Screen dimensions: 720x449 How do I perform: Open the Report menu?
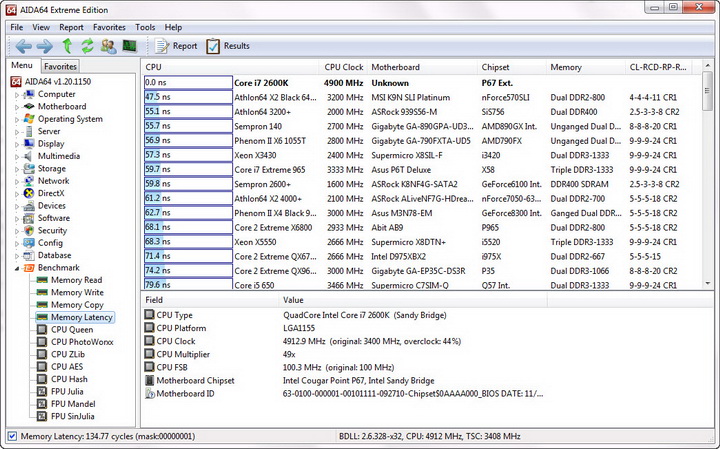pos(71,27)
